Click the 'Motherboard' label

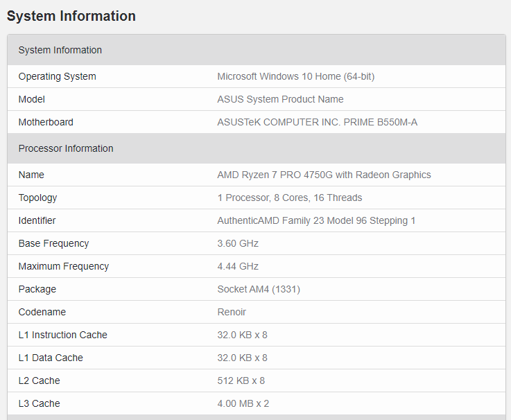(x=46, y=122)
